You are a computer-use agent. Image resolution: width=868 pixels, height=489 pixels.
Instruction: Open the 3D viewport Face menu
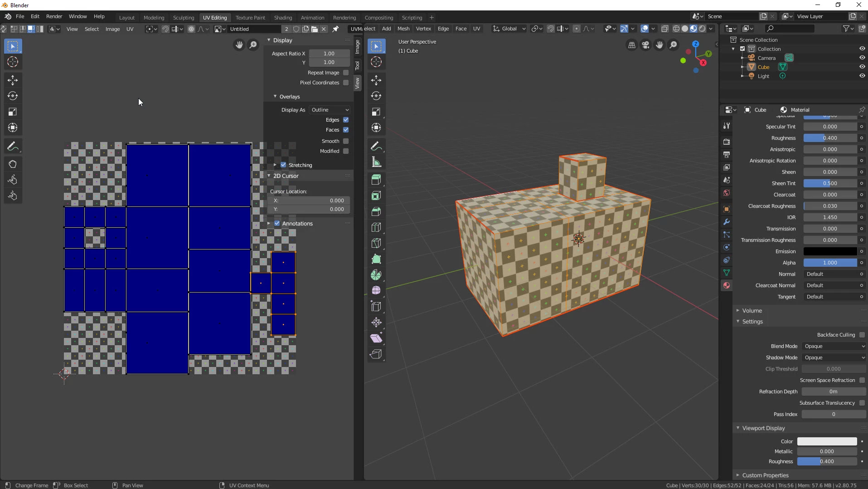point(461,29)
